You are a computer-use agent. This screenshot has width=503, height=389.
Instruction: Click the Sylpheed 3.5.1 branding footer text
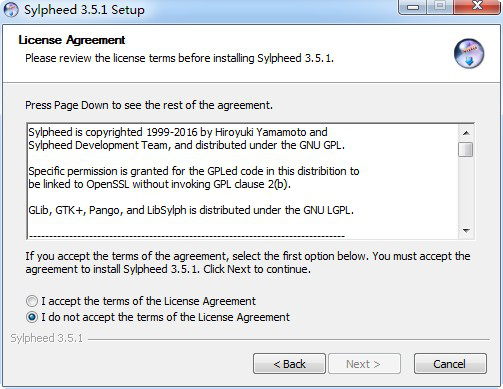(x=46, y=338)
